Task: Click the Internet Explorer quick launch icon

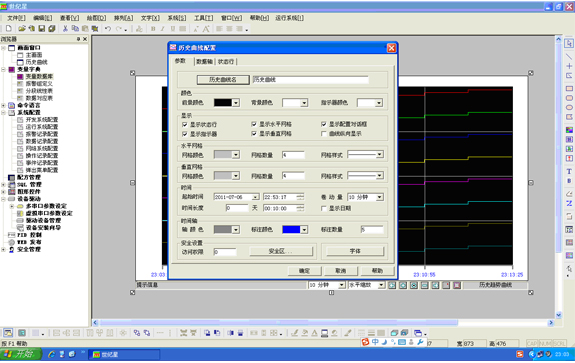Action: [51, 354]
